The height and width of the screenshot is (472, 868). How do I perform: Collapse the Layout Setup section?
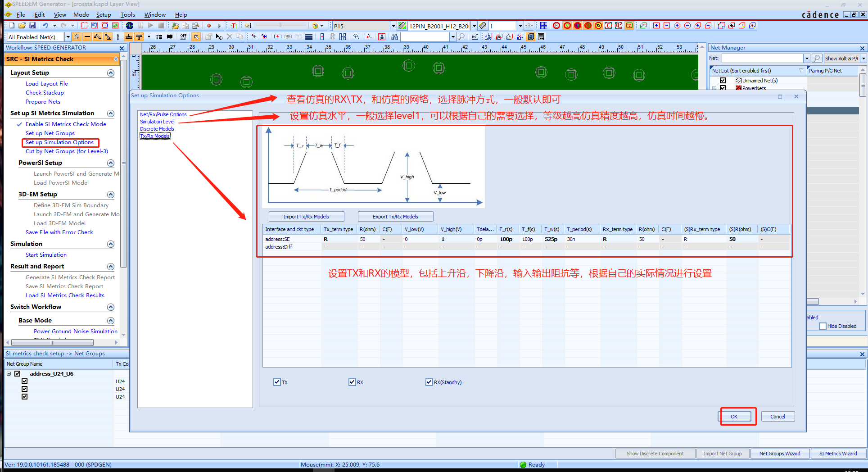pos(111,73)
